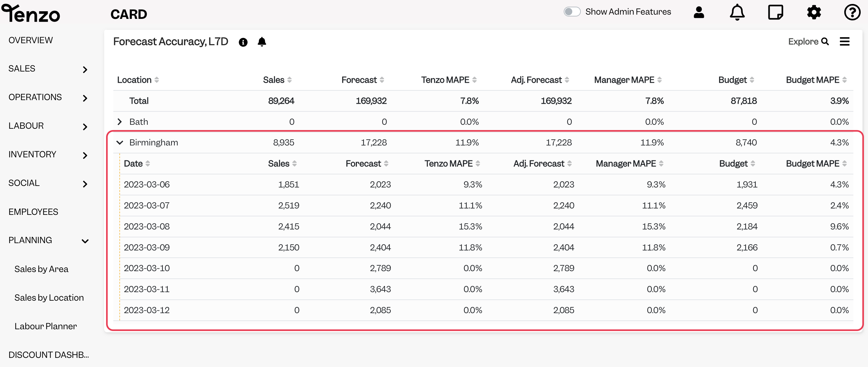Sort Birmingham rows by Date header
Screen dimensions: 868x367
(136, 164)
